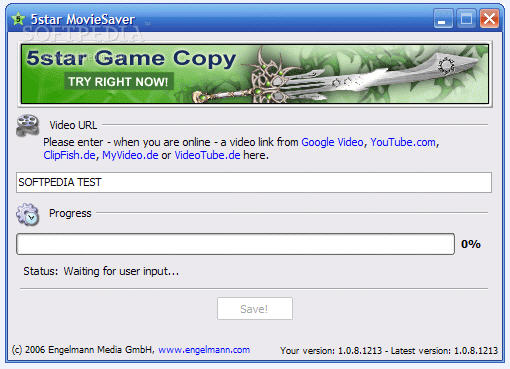Viewport: 510px width, 369px height.
Task: Open the ClipFish.de link
Action: 69,155
